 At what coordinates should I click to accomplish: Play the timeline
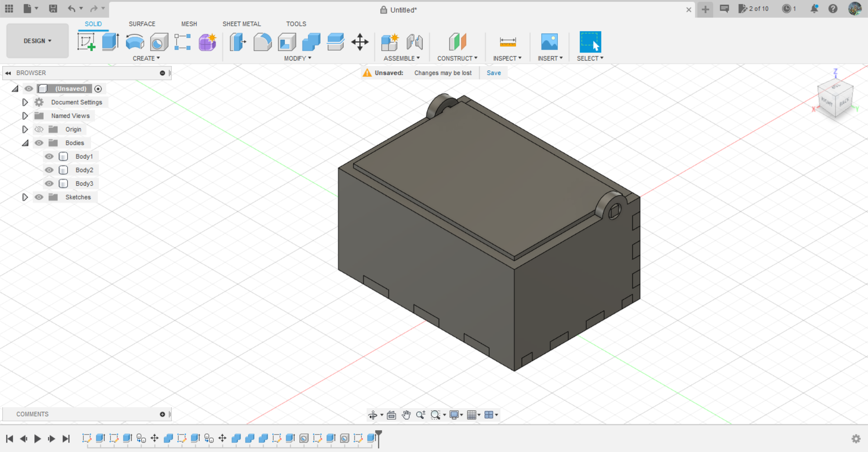[38, 438]
